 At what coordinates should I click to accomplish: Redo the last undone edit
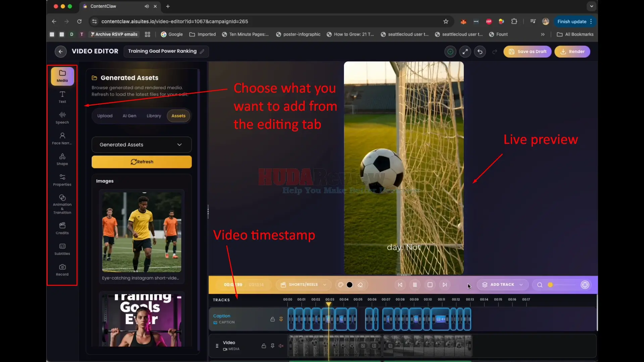tap(495, 52)
